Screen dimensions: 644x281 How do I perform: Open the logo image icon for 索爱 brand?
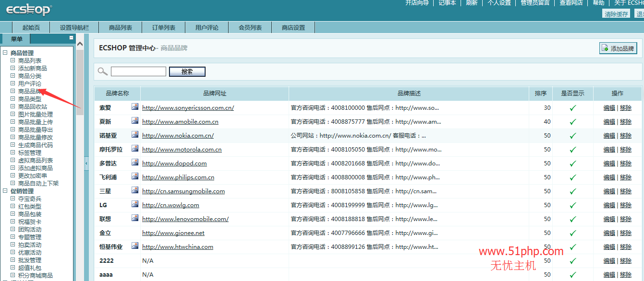pos(135,107)
